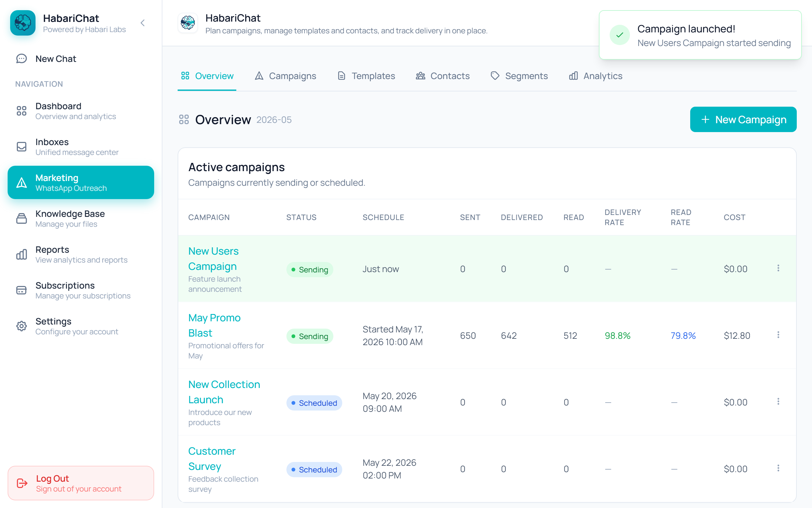This screenshot has height=508, width=812.
Task: Click the Reports bar chart icon
Action: pyautogui.click(x=22, y=254)
